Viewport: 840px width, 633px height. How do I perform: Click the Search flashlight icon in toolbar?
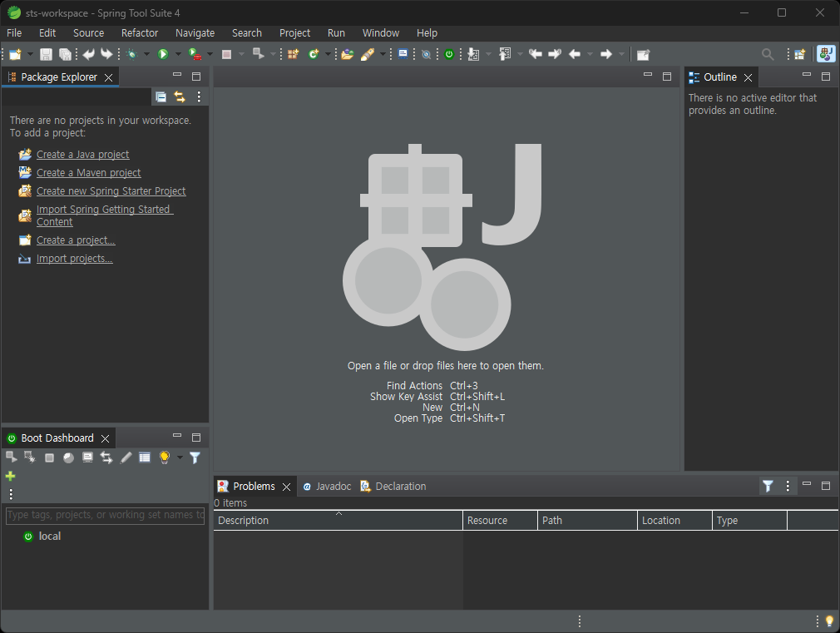point(368,54)
